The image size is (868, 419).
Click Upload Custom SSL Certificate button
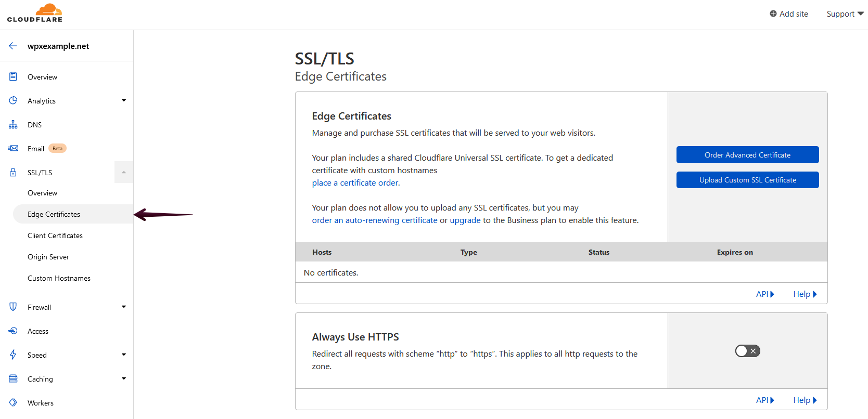click(x=747, y=180)
